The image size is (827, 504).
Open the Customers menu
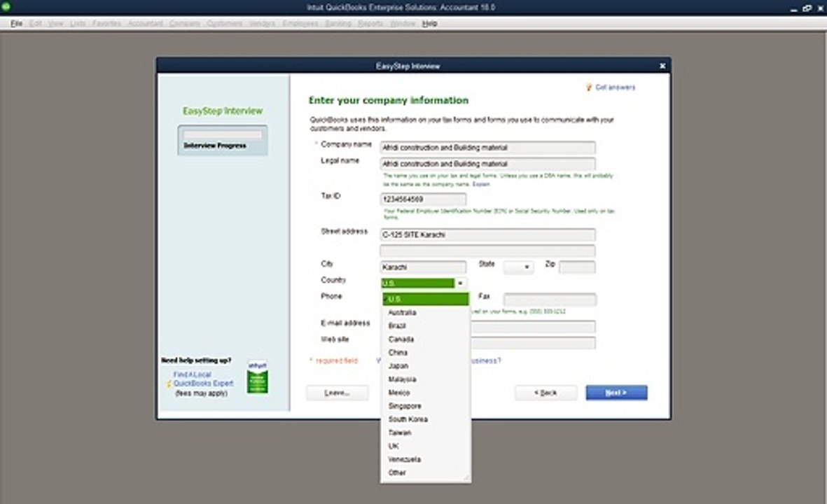click(224, 24)
